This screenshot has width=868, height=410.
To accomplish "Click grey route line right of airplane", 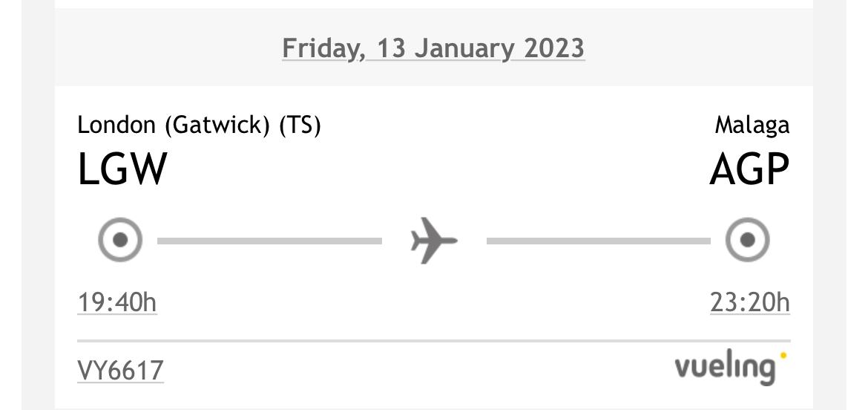I will 599,241.
